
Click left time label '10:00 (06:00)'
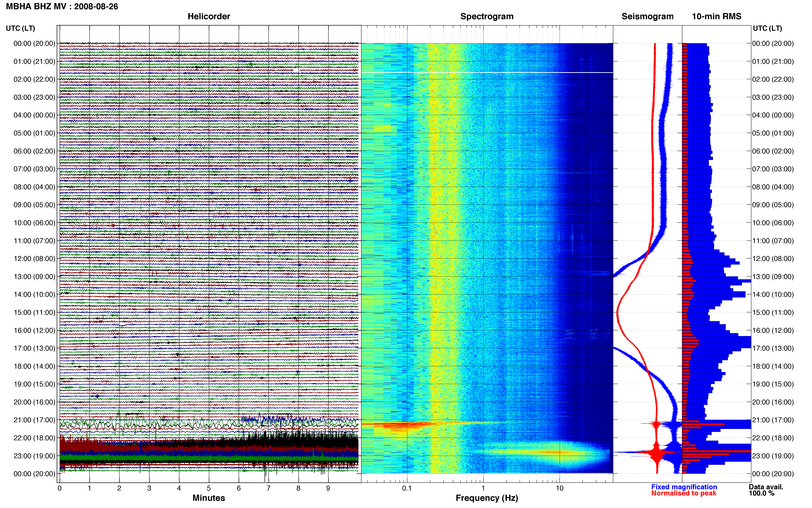34,223
